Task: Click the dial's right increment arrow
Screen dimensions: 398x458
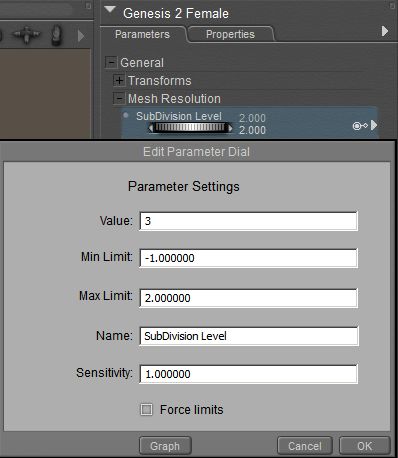Action: [x=230, y=127]
